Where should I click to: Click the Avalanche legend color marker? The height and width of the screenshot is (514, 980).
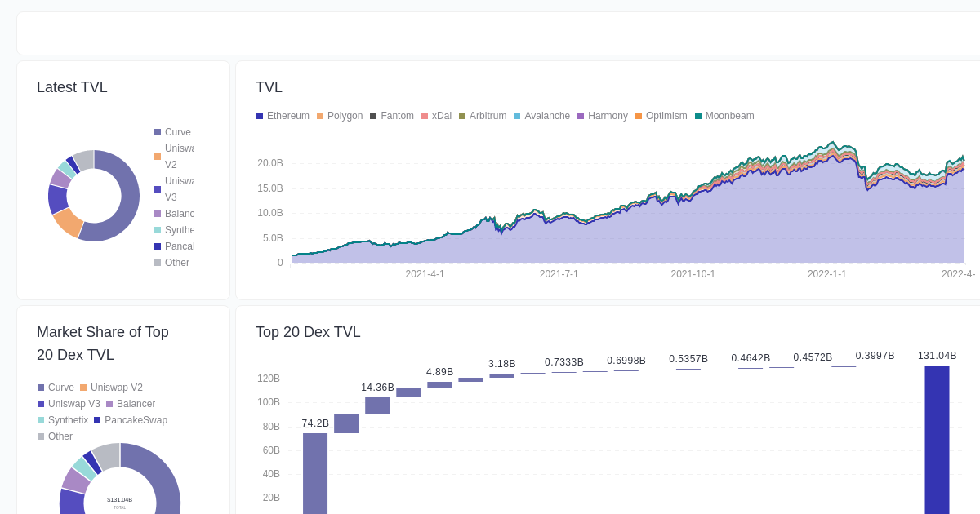[x=519, y=116]
